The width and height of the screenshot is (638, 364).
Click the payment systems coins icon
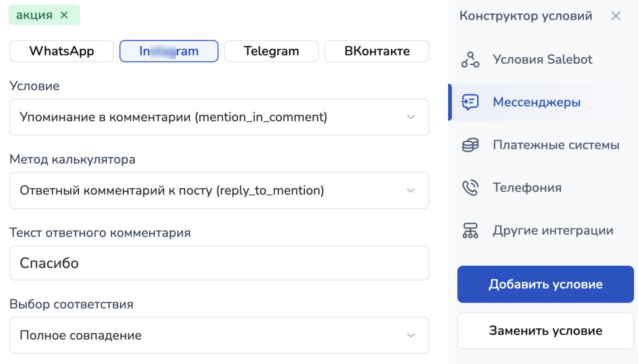pyautogui.click(x=470, y=145)
